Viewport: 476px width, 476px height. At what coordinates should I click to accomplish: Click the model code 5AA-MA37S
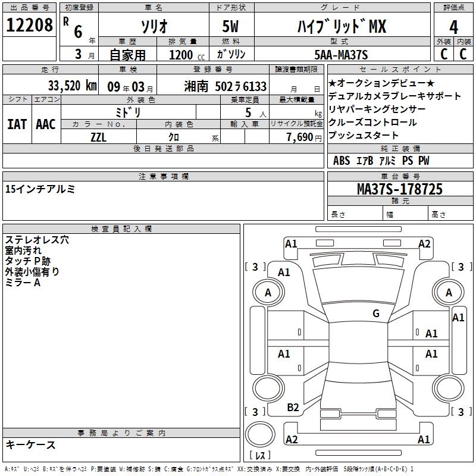(342, 55)
